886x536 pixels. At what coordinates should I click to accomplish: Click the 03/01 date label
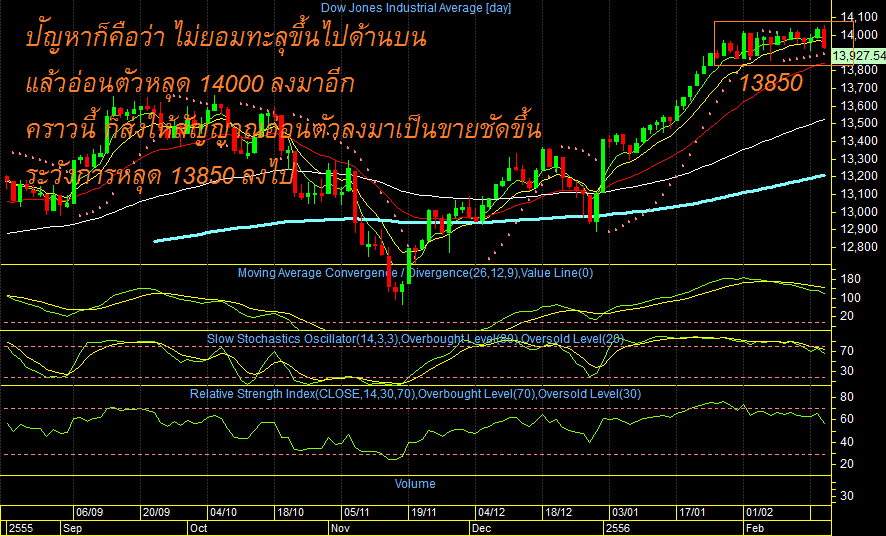[626, 512]
